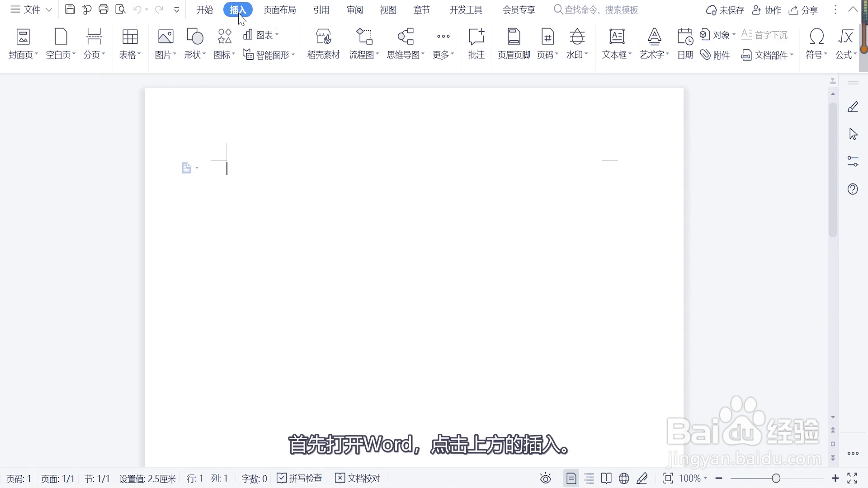Image resolution: width=868 pixels, height=488 pixels.
Task: Open the Home (开始) tab
Action: tap(205, 9)
